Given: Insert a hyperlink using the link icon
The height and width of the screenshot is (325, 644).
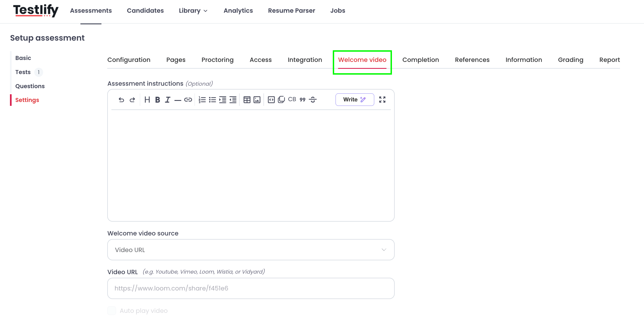Looking at the screenshot, I should pos(188,100).
